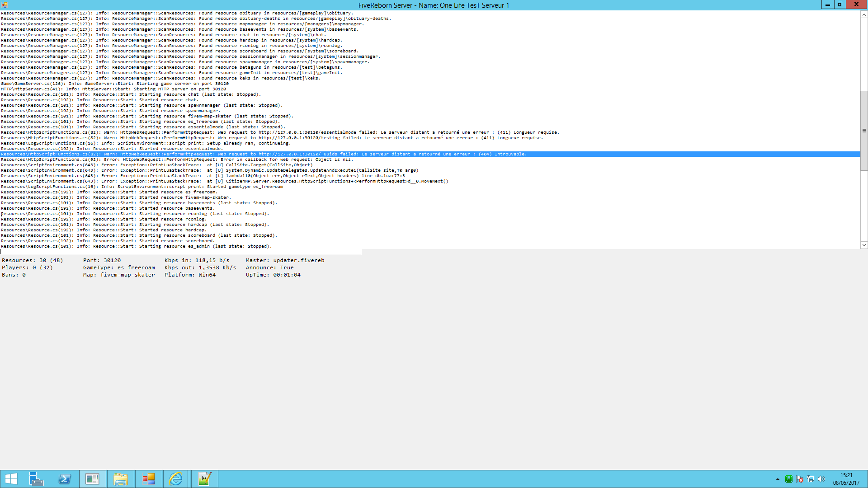Open File Explorer from the taskbar

(121, 479)
